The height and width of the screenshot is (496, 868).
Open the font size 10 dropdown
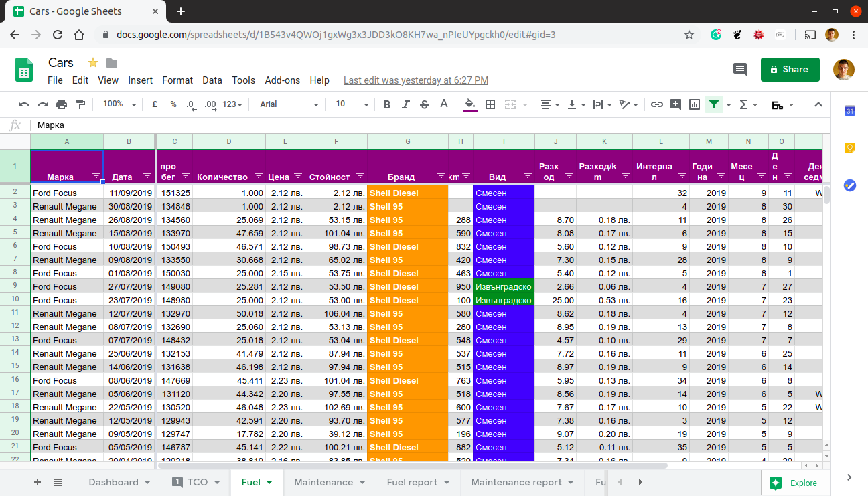coord(352,104)
